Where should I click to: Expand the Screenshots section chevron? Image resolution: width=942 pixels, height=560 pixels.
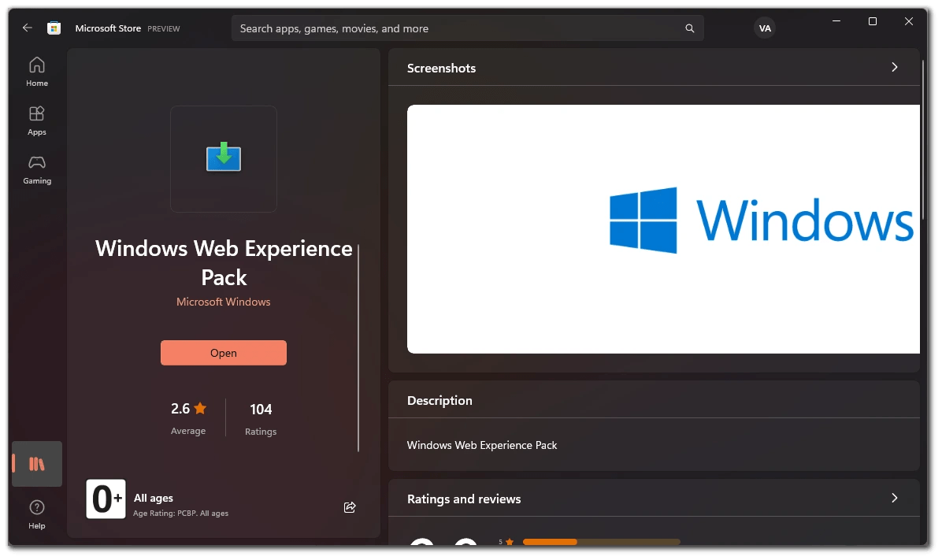click(895, 67)
